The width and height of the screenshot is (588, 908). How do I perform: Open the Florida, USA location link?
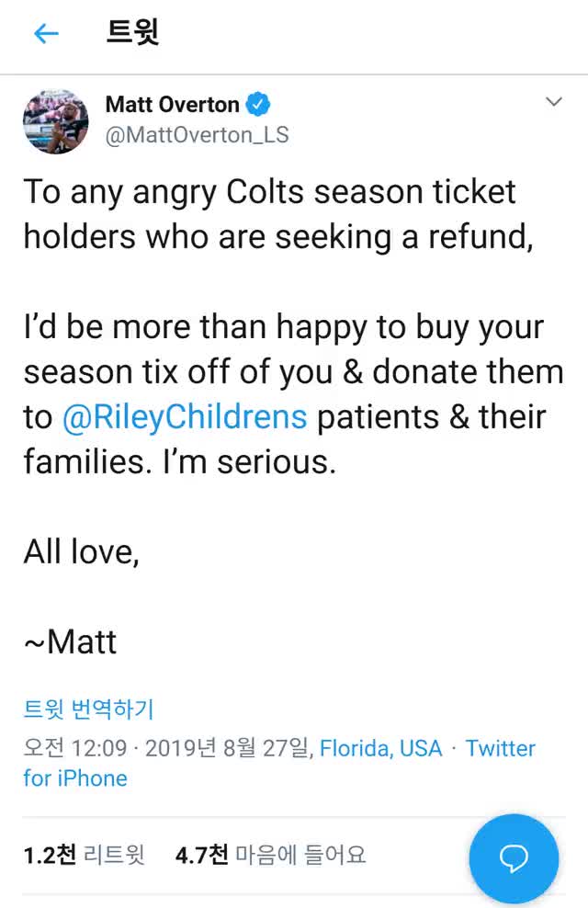click(x=380, y=748)
